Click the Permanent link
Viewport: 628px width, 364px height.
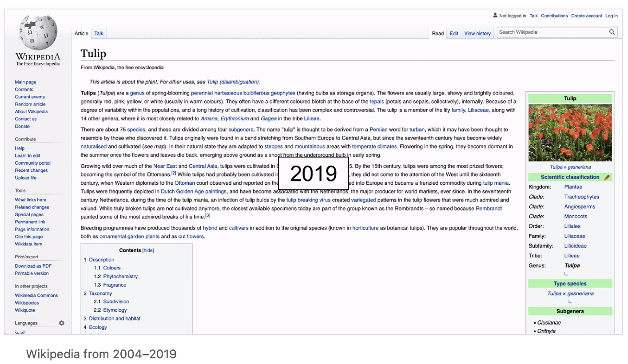coord(30,222)
